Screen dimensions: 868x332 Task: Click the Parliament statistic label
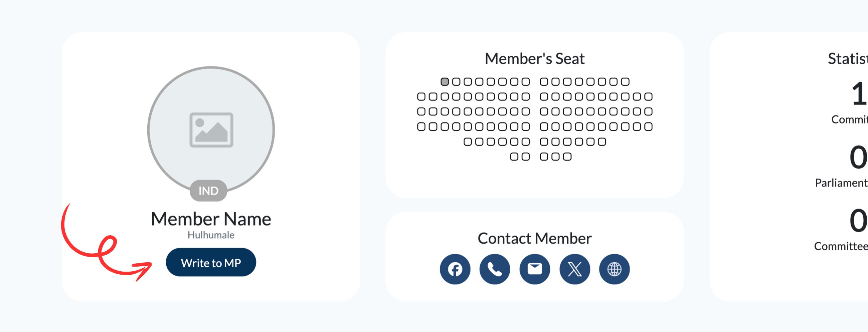coord(841,183)
